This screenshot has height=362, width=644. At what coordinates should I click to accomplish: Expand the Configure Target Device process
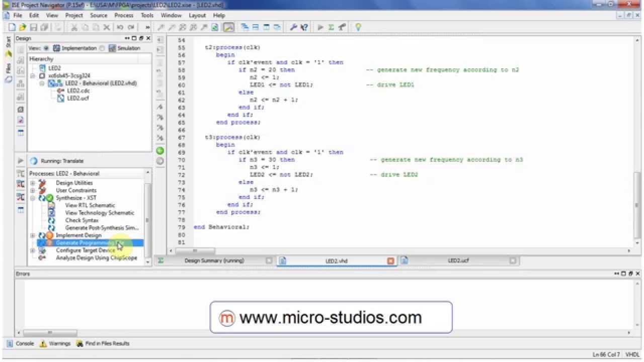[x=33, y=250]
